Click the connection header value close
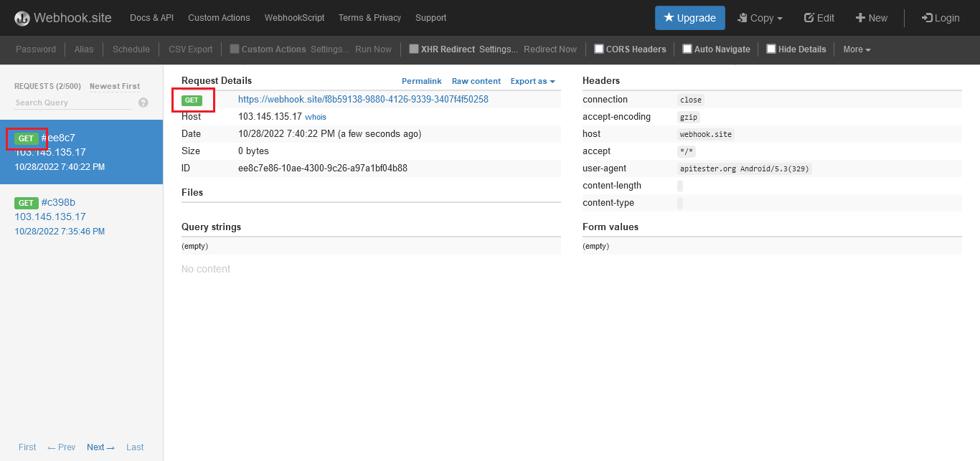Screen dimensions: 980x461 point(691,100)
